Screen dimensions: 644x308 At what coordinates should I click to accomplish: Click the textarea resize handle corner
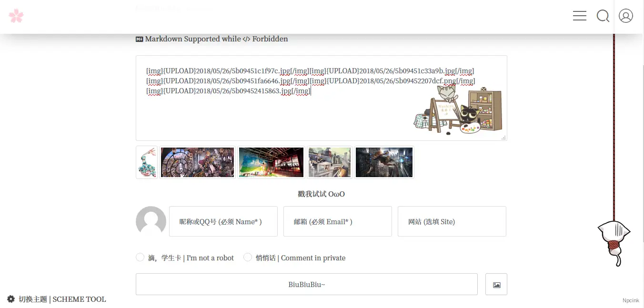(503, 138)
